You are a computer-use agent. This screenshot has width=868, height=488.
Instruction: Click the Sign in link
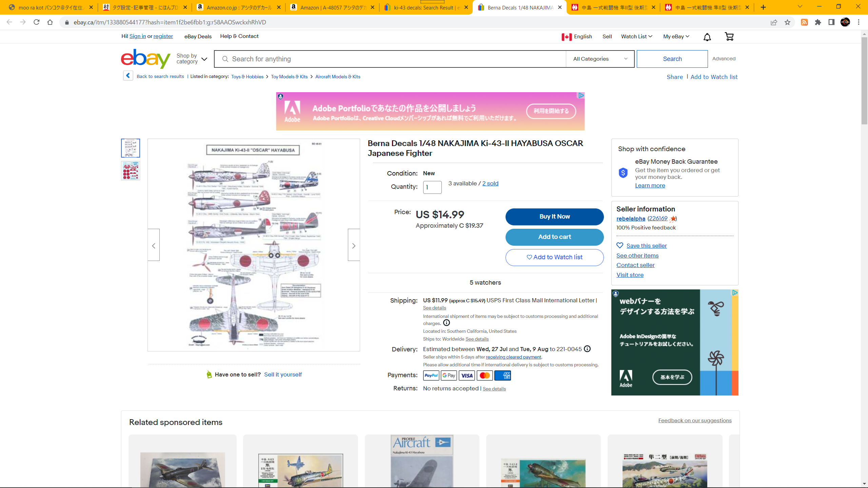click(138, 36)
